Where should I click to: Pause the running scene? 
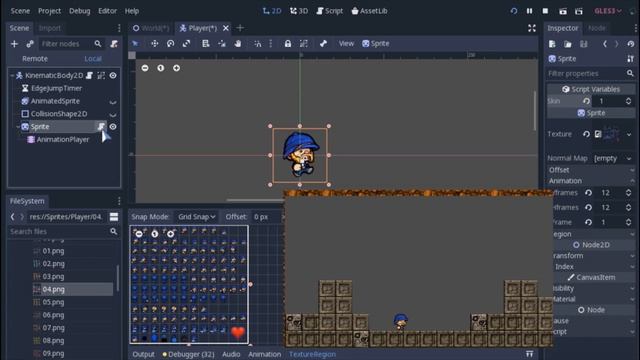point(529,11)
